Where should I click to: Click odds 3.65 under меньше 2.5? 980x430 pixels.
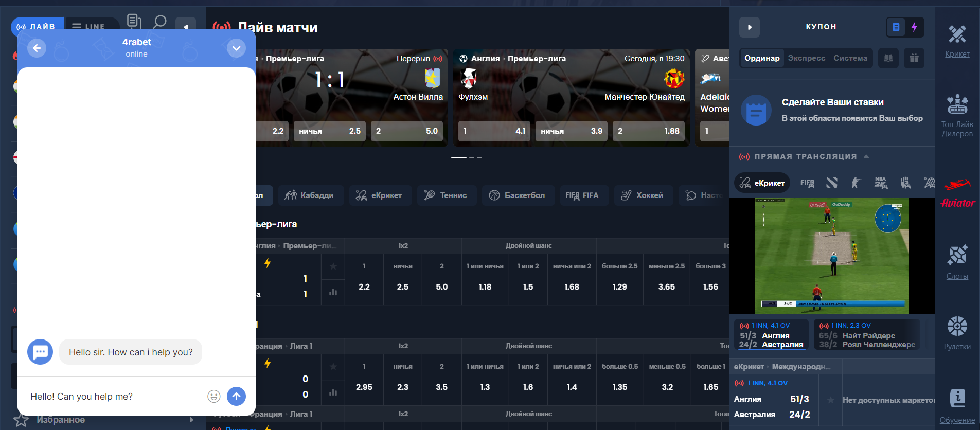667,287
